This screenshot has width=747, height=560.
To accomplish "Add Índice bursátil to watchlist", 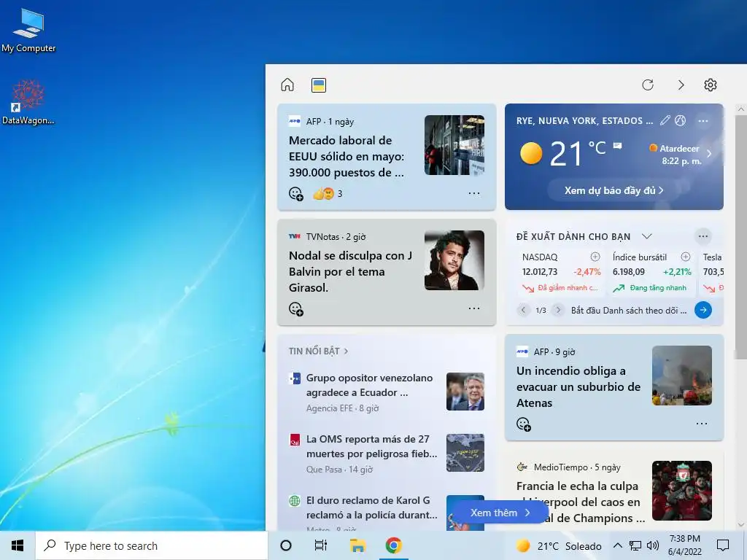I will (686, 257).
